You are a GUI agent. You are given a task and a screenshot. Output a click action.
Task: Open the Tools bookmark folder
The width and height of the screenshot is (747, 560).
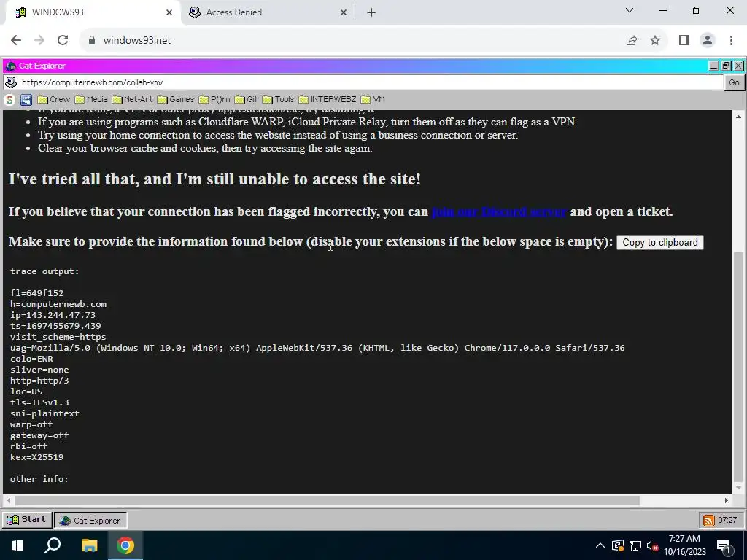pos(278,99)
